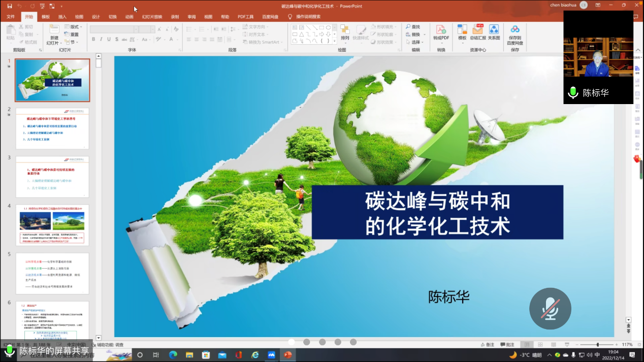The width and height of the screenshot is (644, 362).
Task: Open 备注 (Notes) in status bar
Action: 487,345
